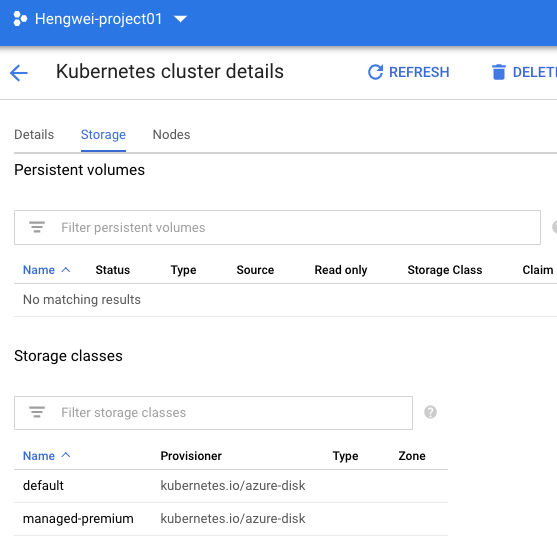Open help icon beside storage classes filter
Viewport: 557px width, 541px height.
[430, 412]
